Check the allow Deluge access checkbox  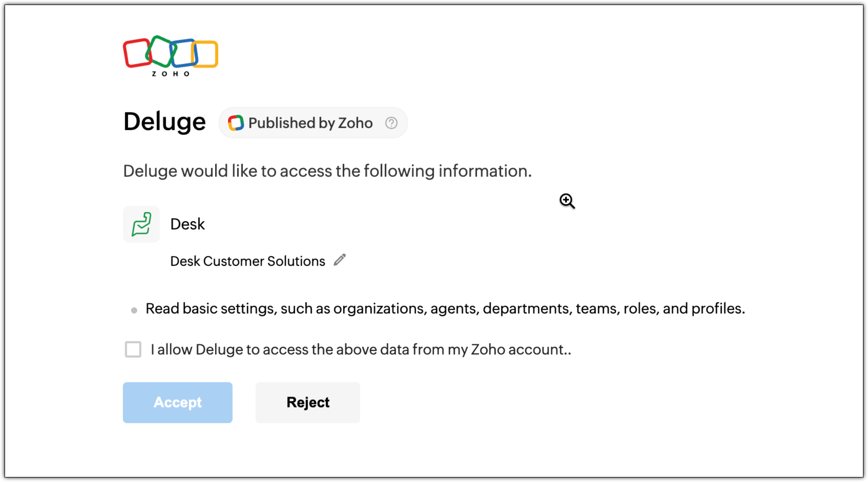tap(133, 350)
